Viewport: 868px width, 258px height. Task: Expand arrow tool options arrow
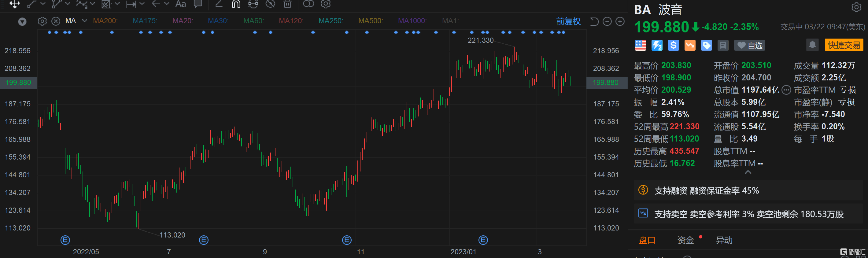(166, 4)
